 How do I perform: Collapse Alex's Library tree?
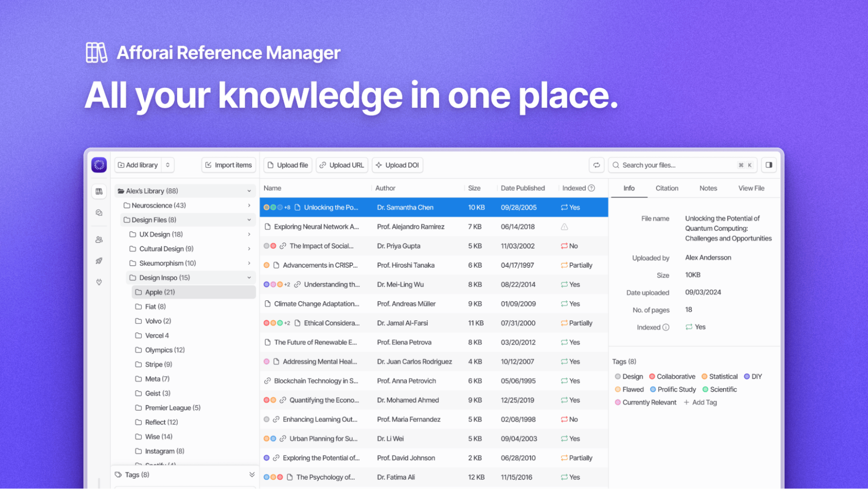(249, 191)
